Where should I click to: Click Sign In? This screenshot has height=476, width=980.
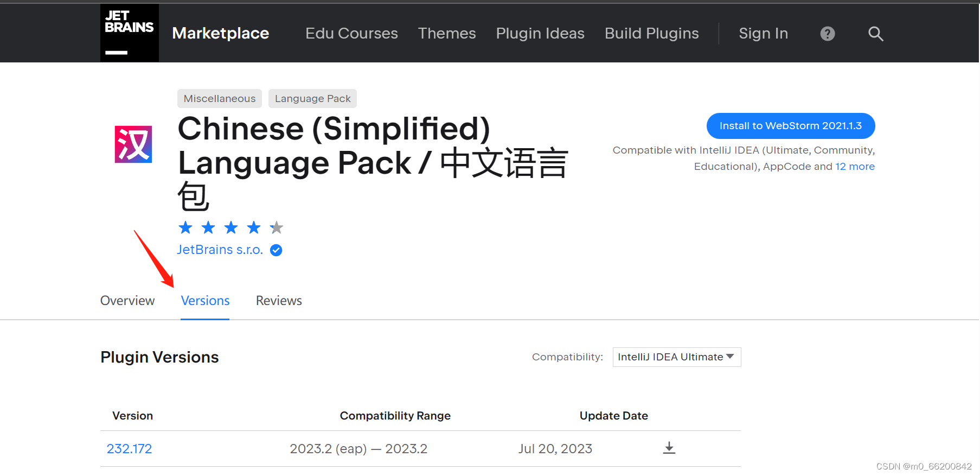(763, 33)
